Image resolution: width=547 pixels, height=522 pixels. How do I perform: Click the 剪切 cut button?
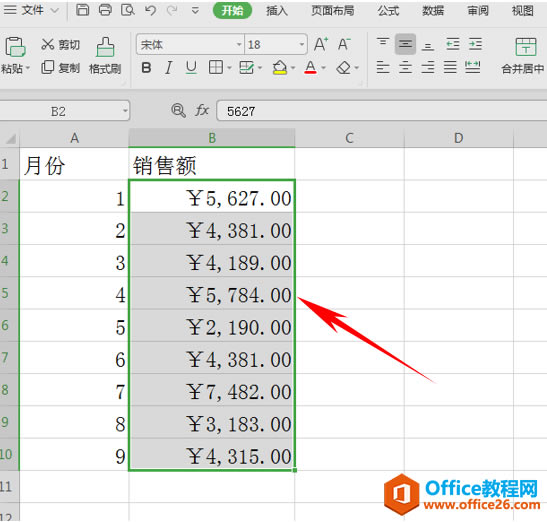pyautogui.click(x=60, y=45)
